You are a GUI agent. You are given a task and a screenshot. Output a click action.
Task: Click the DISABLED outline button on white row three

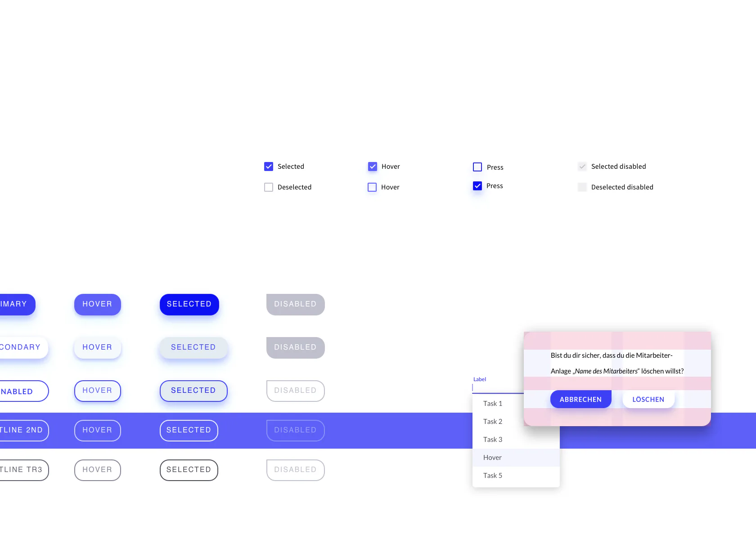[296, 391]
